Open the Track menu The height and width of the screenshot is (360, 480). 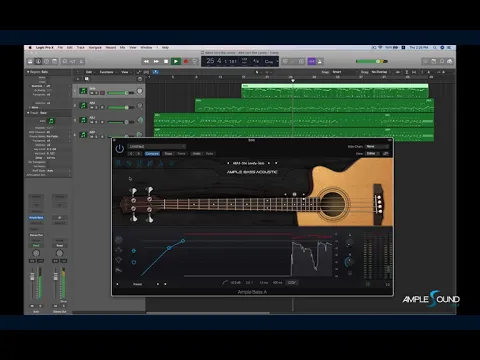(81, 48)
